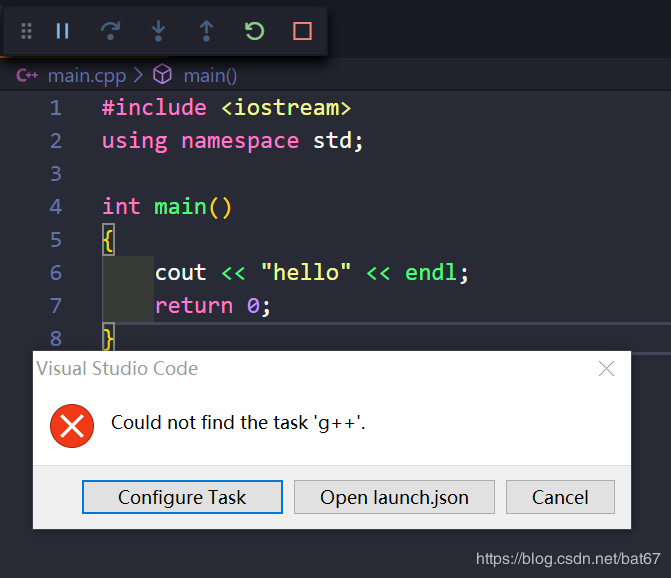
Task: Click the Configure Task button
Action: tap(182, 497)
